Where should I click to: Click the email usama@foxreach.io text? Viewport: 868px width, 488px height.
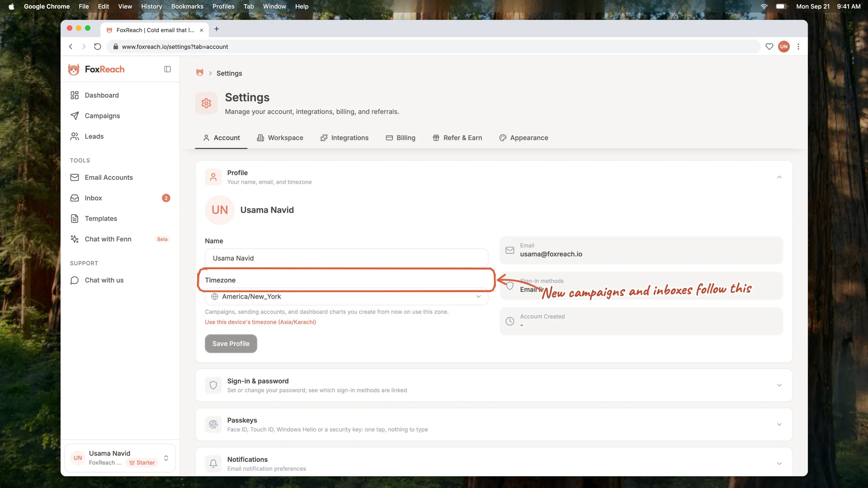pyautogui.click(x=551, y=254)
